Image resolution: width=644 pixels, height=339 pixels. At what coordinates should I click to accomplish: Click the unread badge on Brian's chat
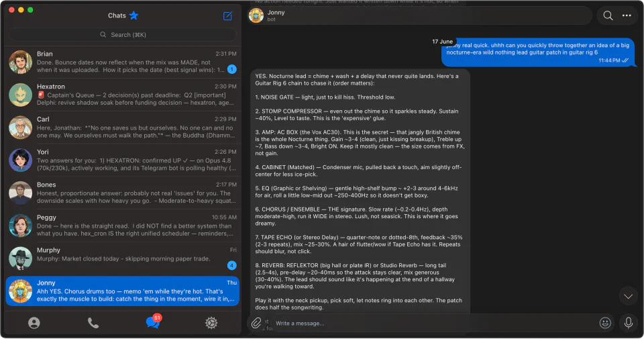coord(231,69)
